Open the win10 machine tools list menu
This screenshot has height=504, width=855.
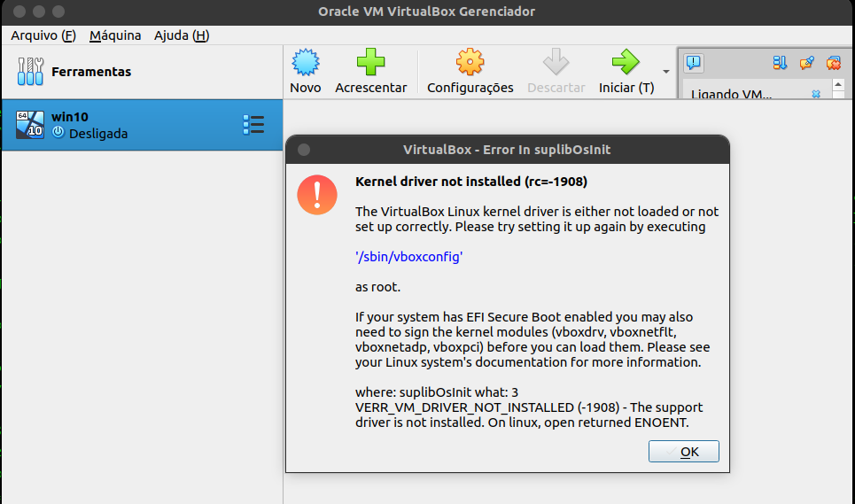[253, 125]
